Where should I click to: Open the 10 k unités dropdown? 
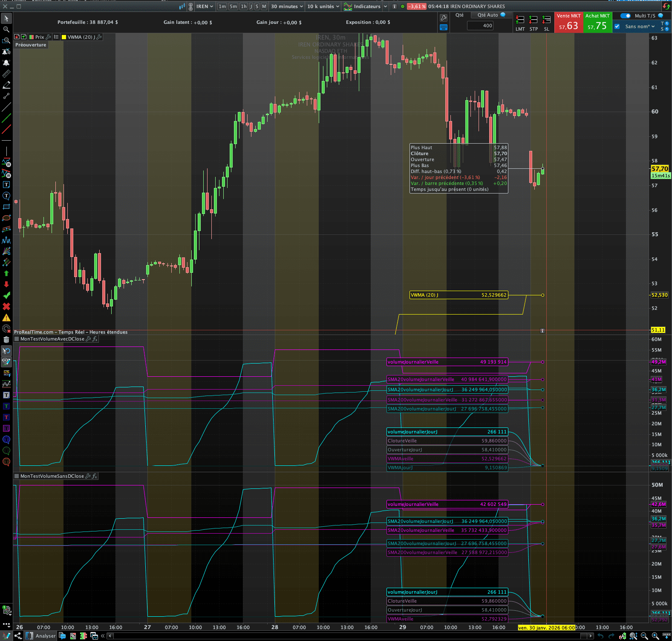click(x=323, y=6)
